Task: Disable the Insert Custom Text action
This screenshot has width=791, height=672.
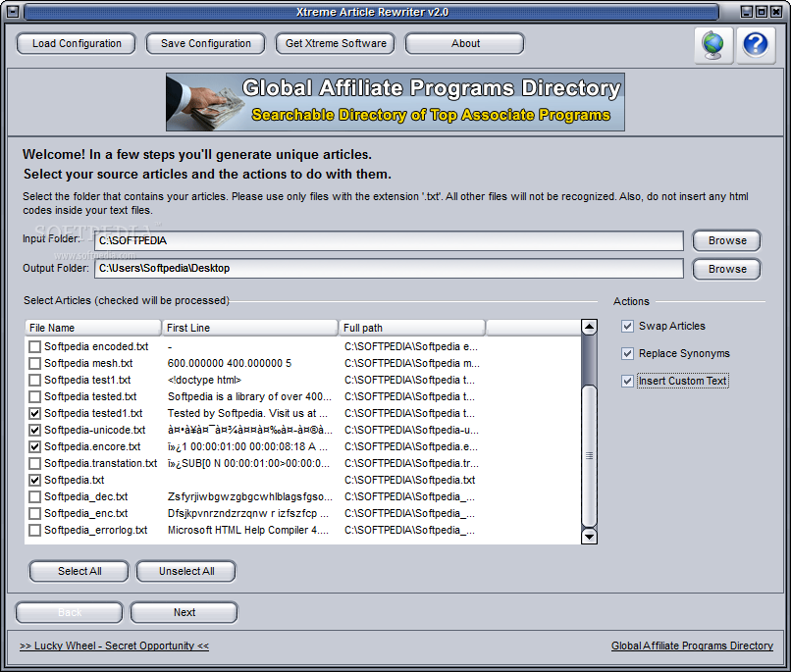Action: 627,381
